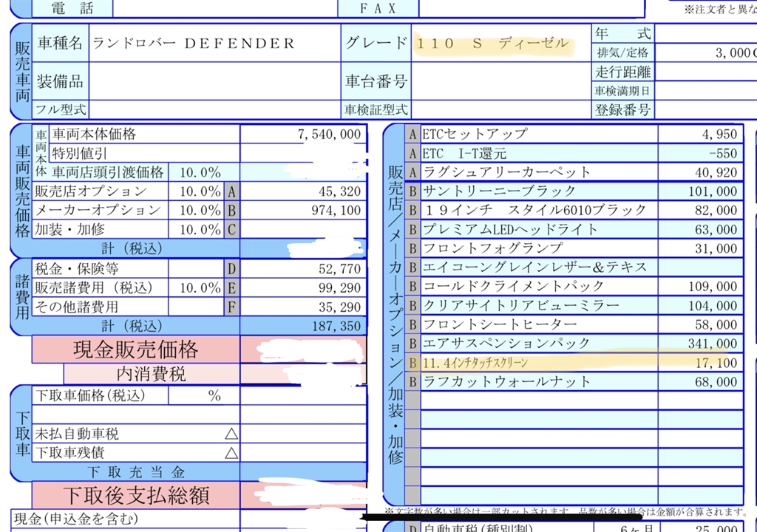This screenshot has width=757, height=532.
Task: Select the cold climate pack price 109,000
Action: [713, 287]
